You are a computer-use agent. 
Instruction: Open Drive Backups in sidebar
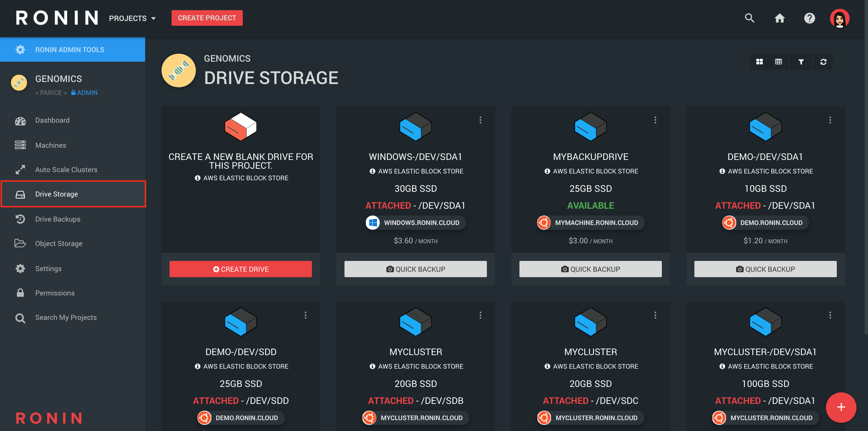tap(58, 219)
